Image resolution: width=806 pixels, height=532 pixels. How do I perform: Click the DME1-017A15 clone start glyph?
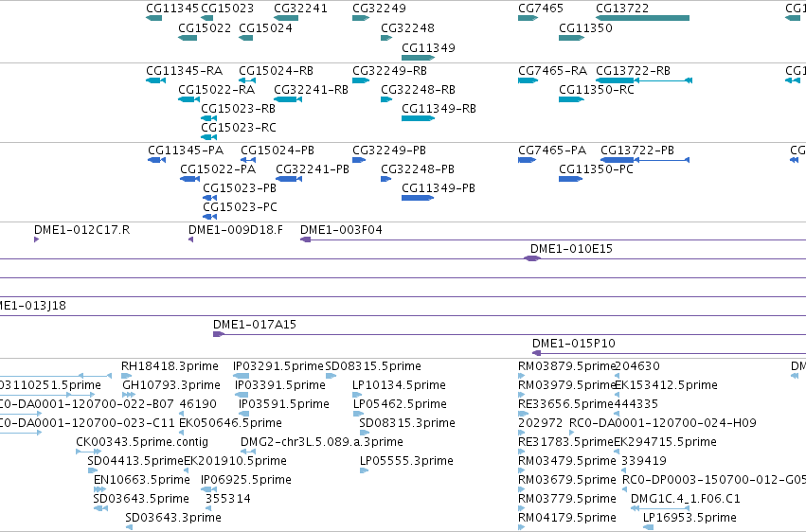tap(219, 334)
